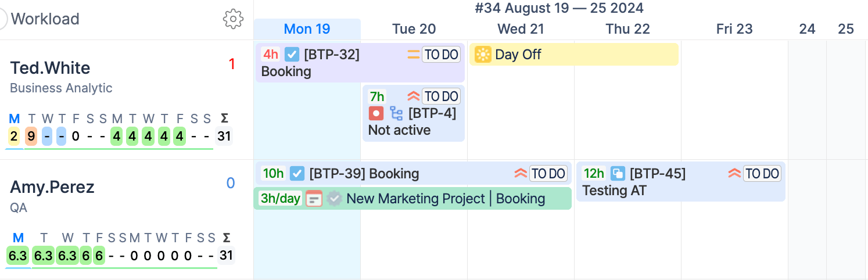Open the TO DO status on BTP-4
Image resolution: width=868 pixels, height=280 pixels.
tap(442, 96)
